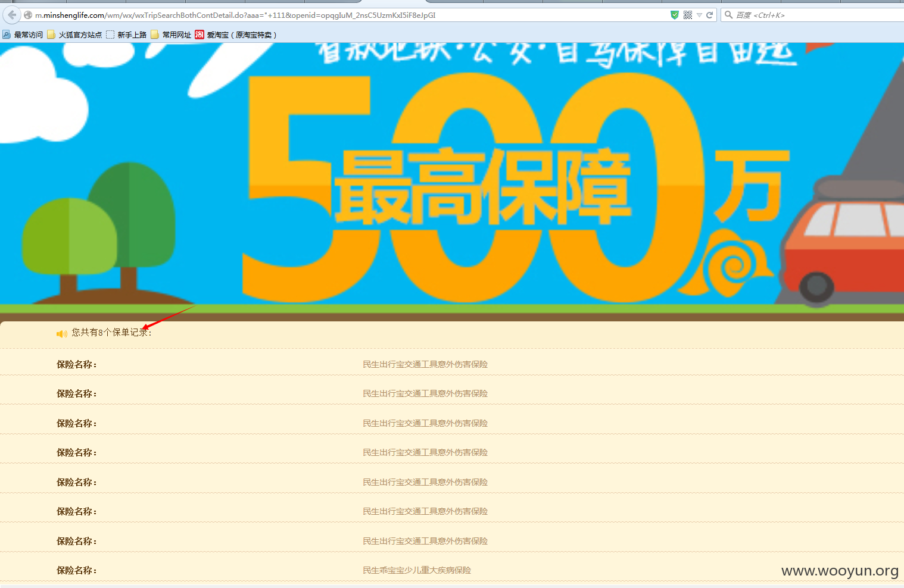Open the 爱淘宝 (原淘宝特卖) bookmark
The height and width of the screenshot is (588, 904).
[236, 35]
